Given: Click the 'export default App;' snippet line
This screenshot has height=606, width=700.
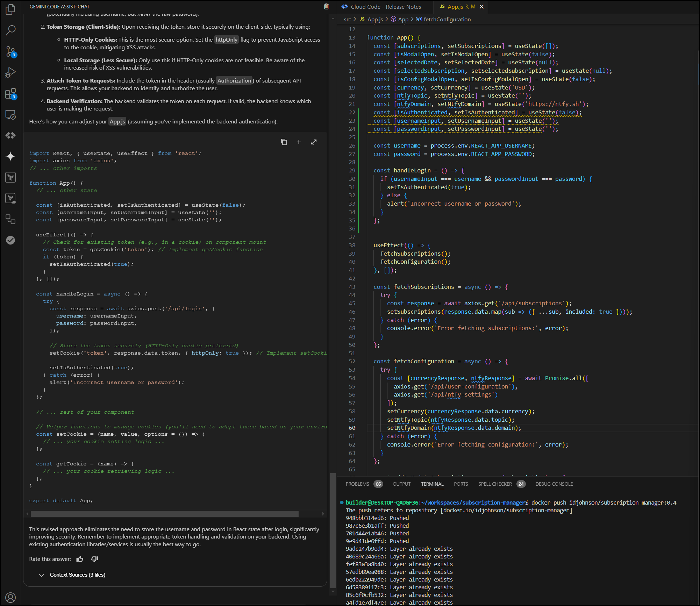Looking at the screenshot, I should tap(61, 500).
